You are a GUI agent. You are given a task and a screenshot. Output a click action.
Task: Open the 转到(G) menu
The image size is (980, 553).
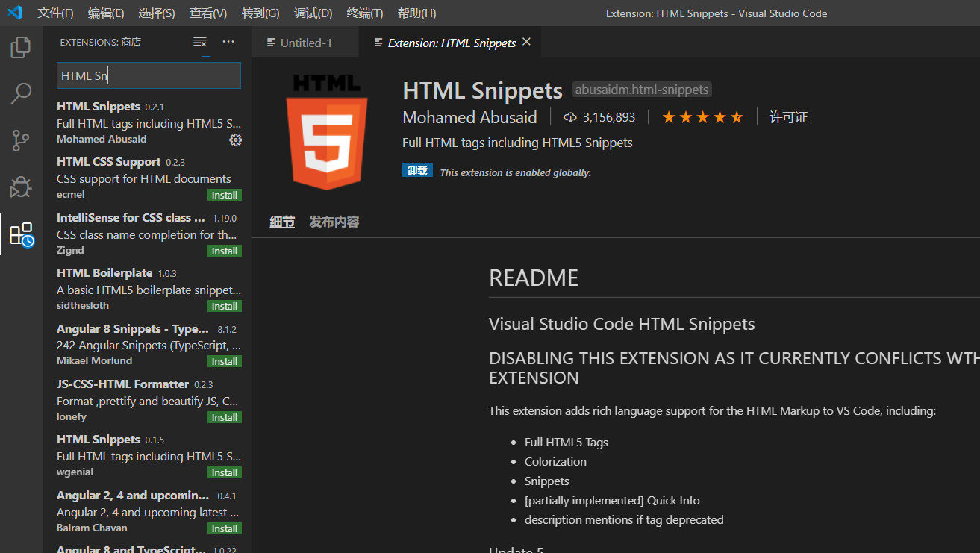(260, 13)
